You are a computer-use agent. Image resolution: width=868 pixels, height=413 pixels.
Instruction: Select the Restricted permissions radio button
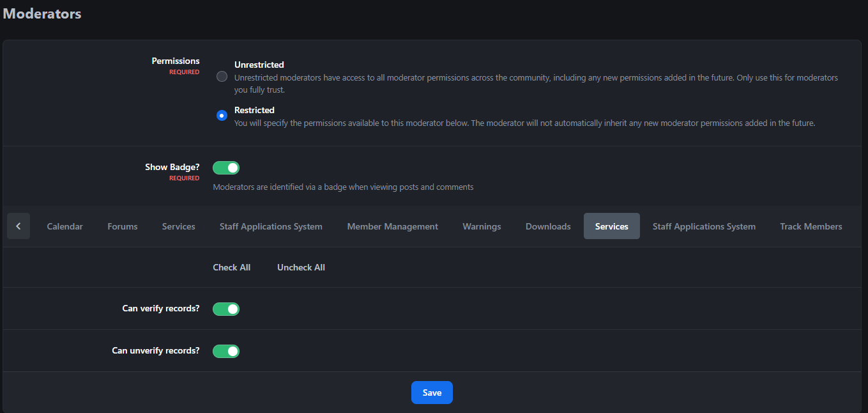coord(222,116)
